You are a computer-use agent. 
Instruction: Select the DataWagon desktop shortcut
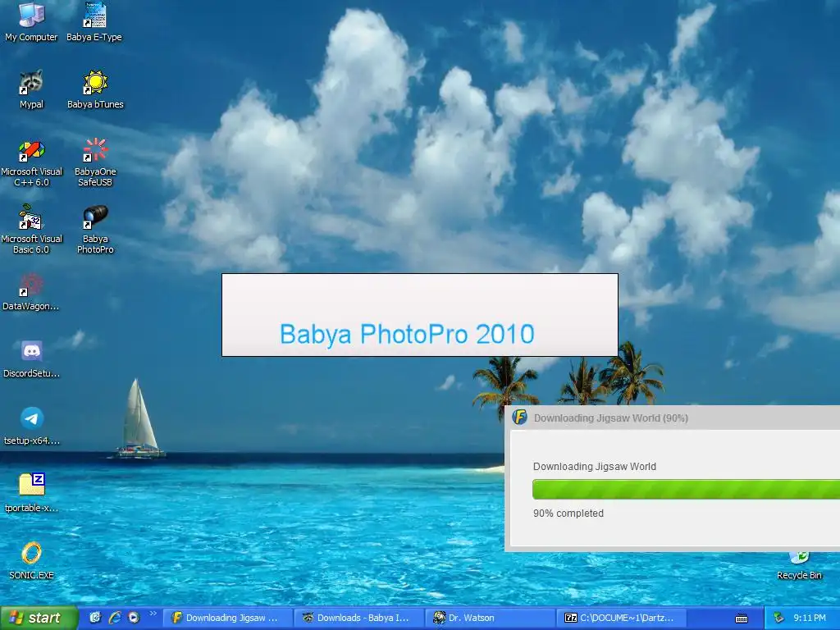click(31, 292)
